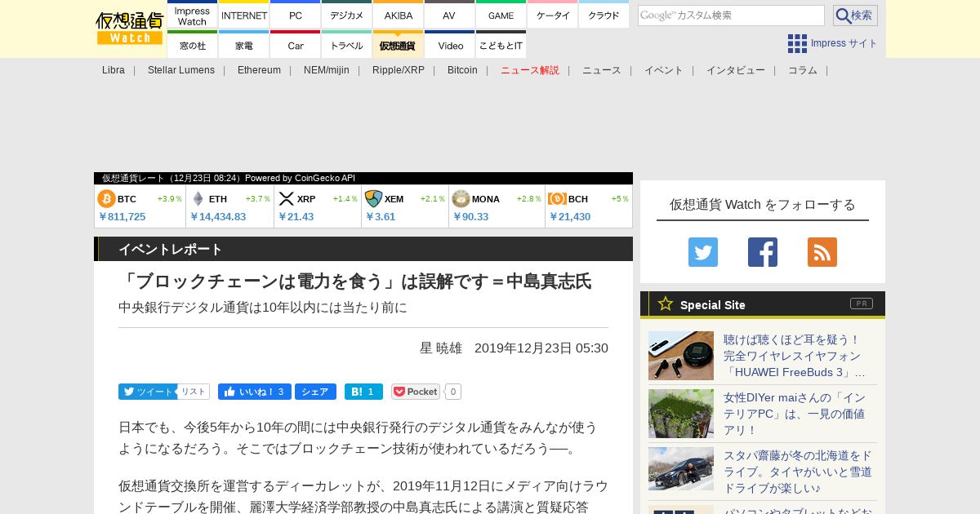The image size is (980, 514).
Task: Open the AKIBA tab
Action: click(399, 16)
